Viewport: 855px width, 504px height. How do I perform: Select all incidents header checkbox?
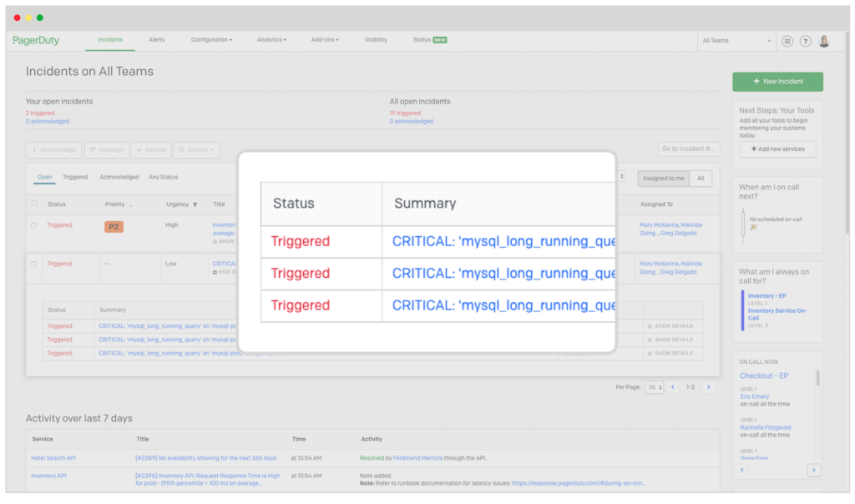click(x=34, y=204)
